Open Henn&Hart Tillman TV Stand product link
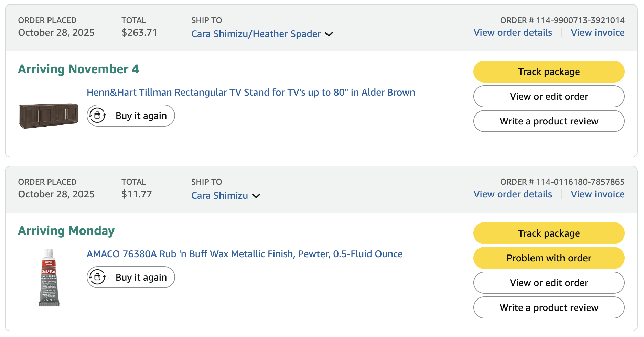Screen dimensions: 644x337 (251, 92)
